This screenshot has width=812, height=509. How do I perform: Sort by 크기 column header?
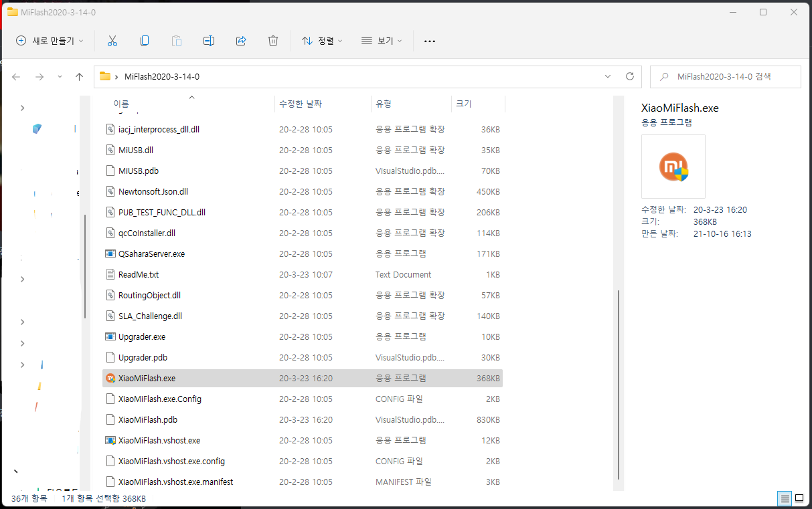click(x=478, y=104)
